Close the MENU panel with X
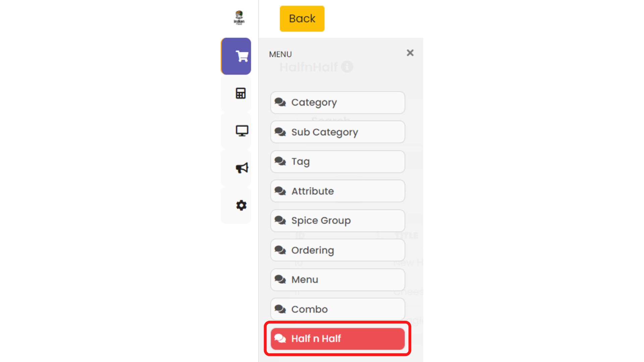Viewport: 644px width, 362px height. pyautogui.click(x=410, y=53)
